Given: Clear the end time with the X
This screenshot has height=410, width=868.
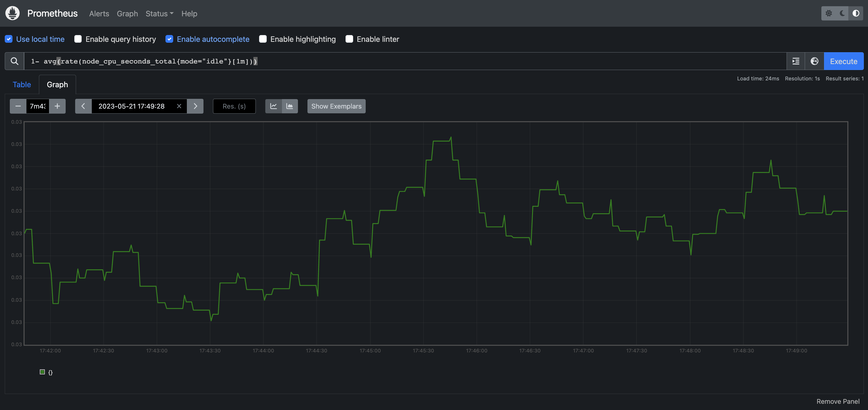Looking at the screenshot, I should click(x=179, y=107).
